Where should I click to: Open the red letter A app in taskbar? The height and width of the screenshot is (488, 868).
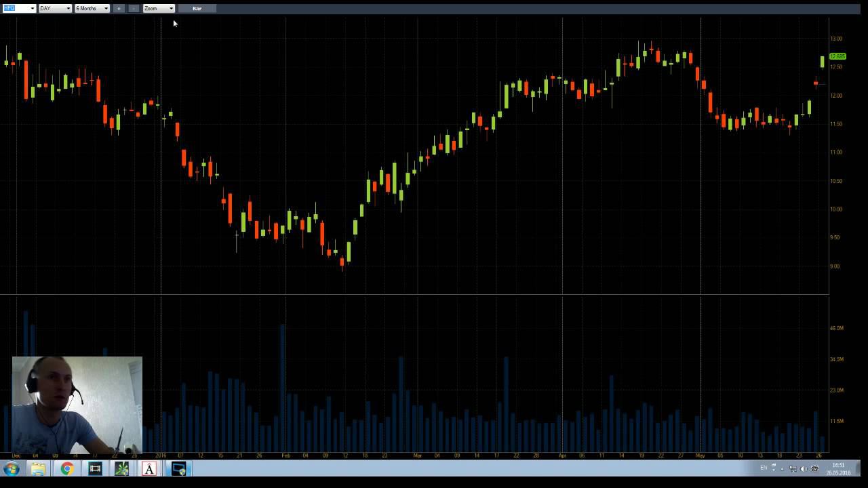(149, 469)
